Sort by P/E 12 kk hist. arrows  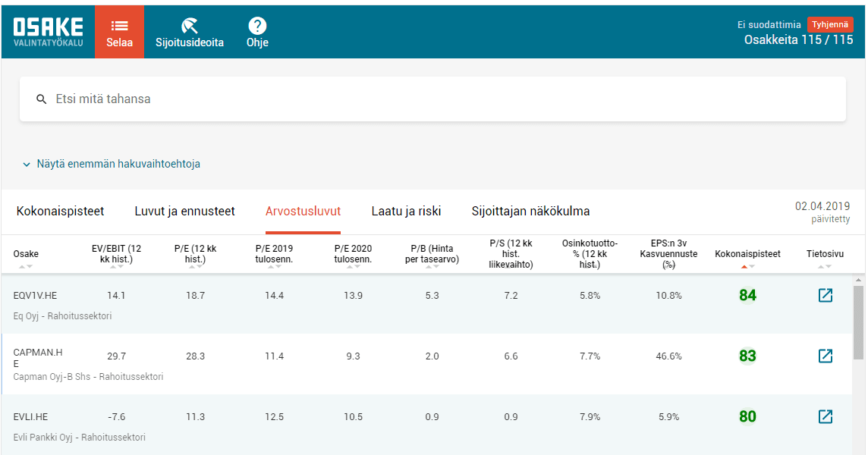click(x=196, y=267)
